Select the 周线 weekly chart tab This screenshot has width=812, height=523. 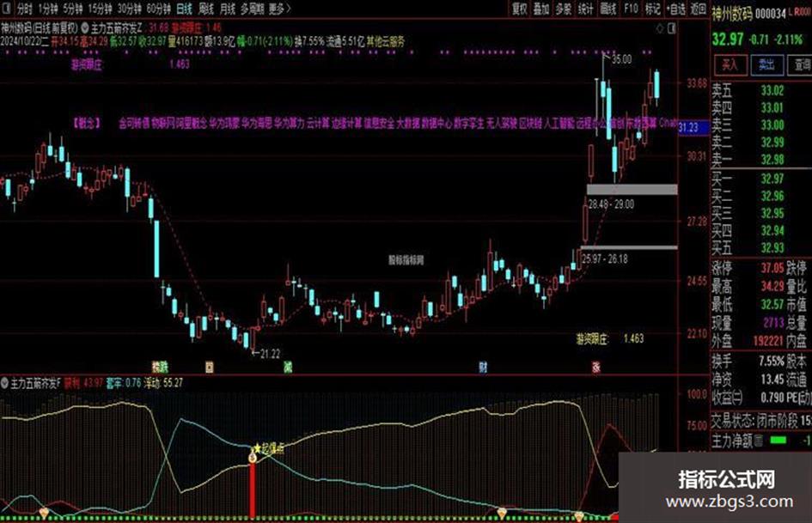tap(206, 9)
